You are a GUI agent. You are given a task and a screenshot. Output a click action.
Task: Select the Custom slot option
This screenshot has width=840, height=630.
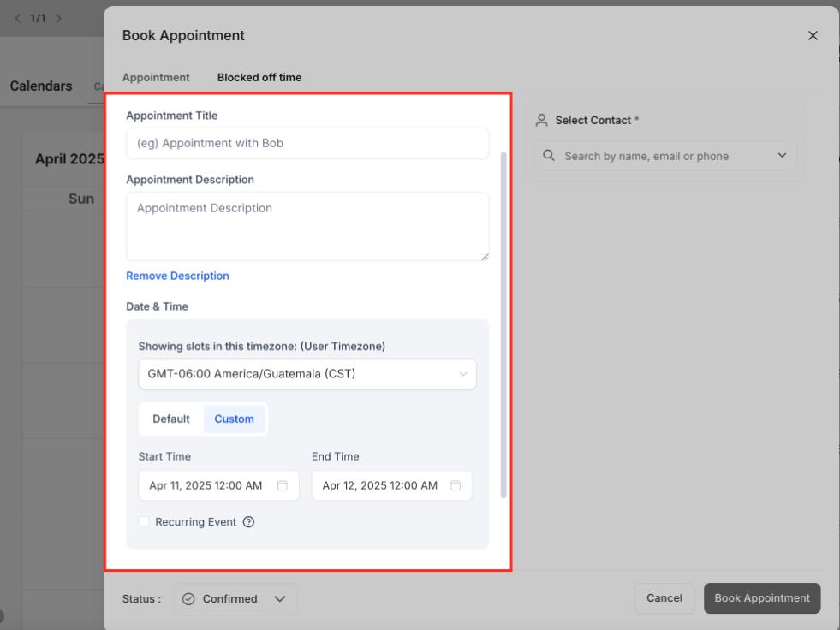point(234,419)
